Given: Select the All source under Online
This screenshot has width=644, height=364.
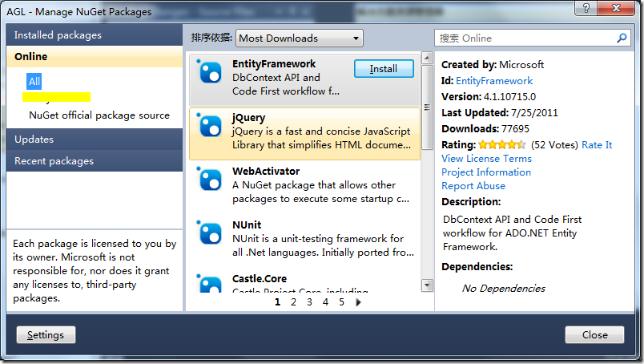Looking at the screenshot, I should (34, 82).
